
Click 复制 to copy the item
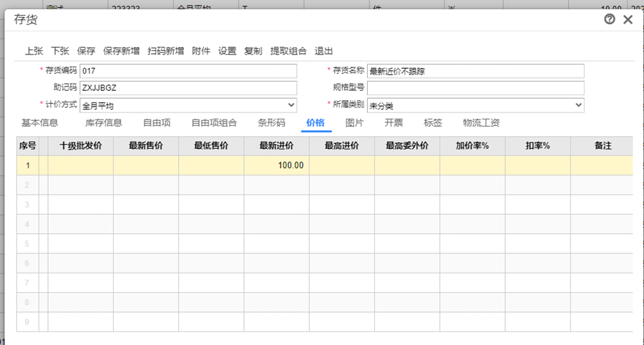click(x=253, y=51)
